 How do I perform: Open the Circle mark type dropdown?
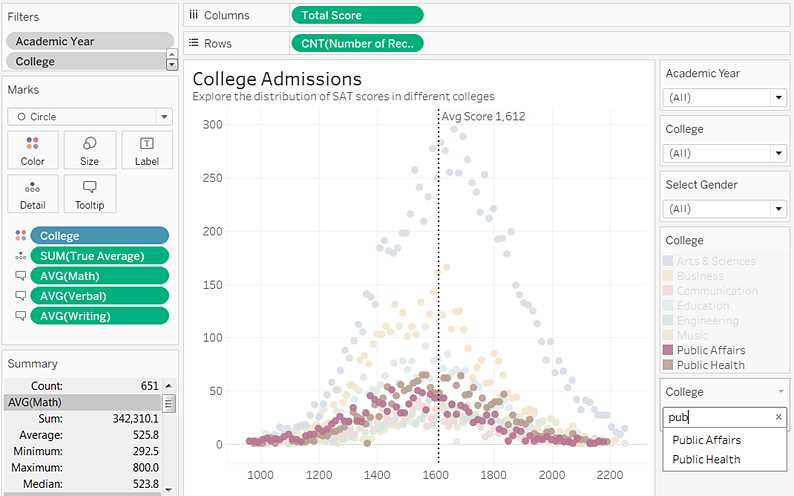click(x=90, y=116)
